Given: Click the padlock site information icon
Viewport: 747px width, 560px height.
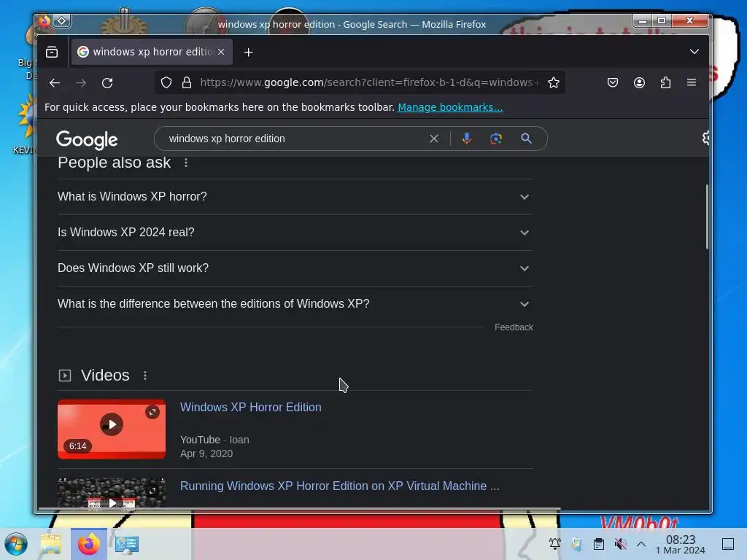Looking at the screenshot, I should 187,83.
